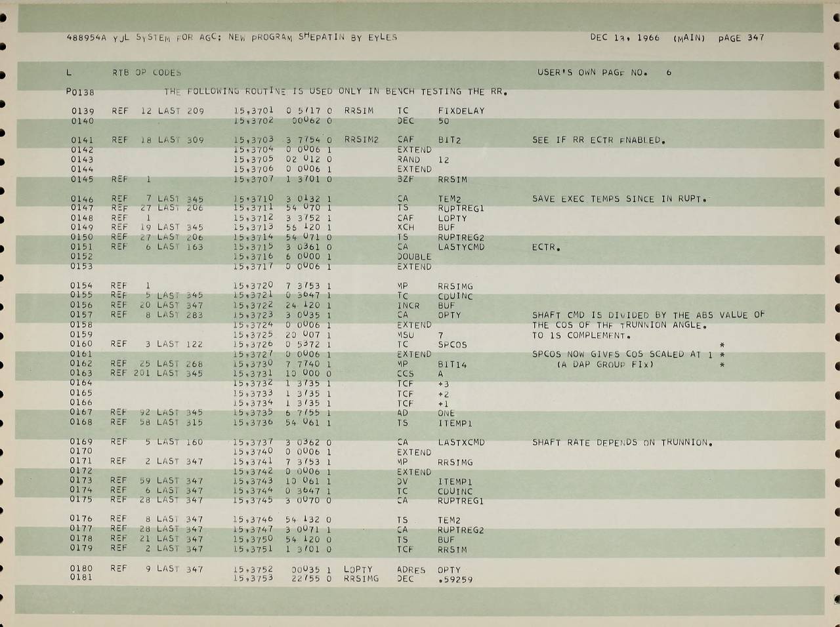The height and width of the screenshot is (627, 840).
Task: Click the 'DV' opcode
Action: click(x=403, y=481)
